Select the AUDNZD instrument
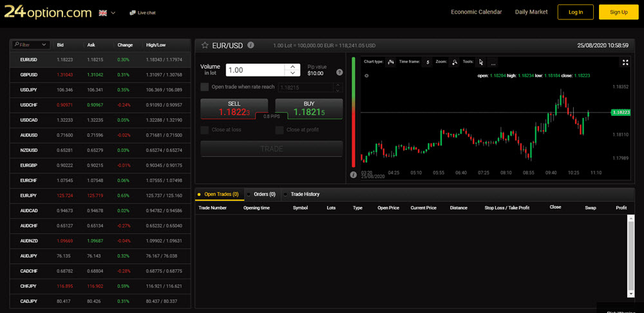This screenshot has width=644, height=313. coord(100,241)
